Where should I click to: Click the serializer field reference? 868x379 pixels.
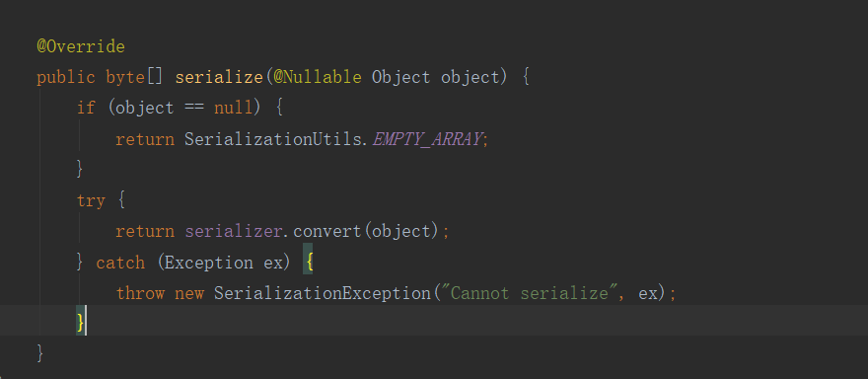[x=234, y=231]
